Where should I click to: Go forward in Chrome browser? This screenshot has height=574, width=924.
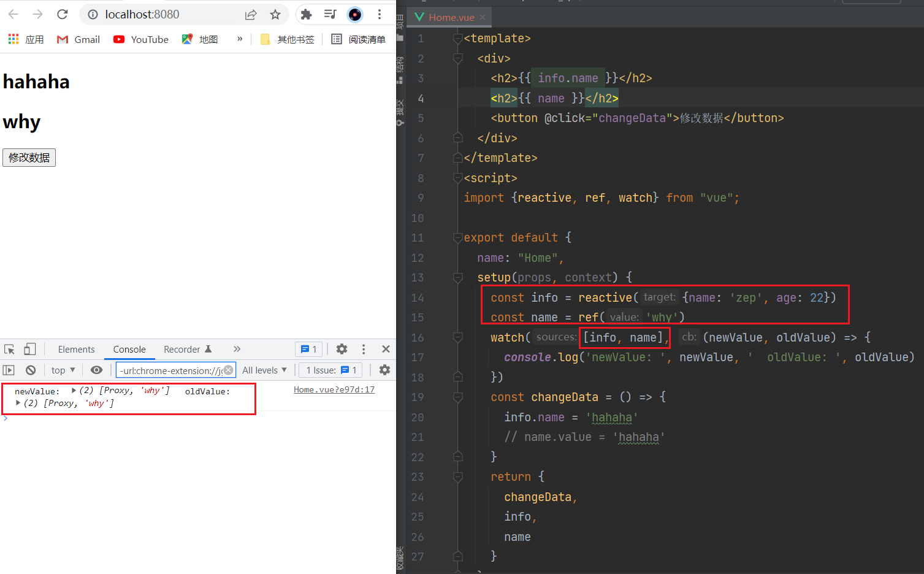[37, 14]
